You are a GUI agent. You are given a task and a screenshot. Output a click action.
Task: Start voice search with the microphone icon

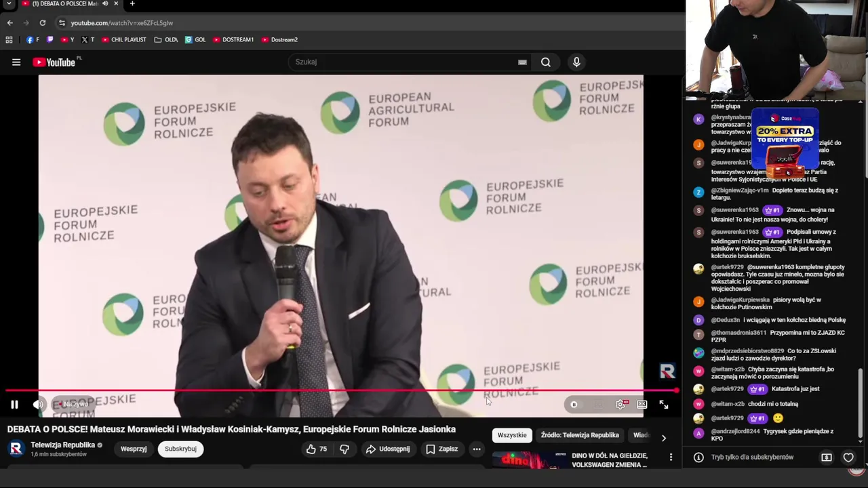coord(576,62)
